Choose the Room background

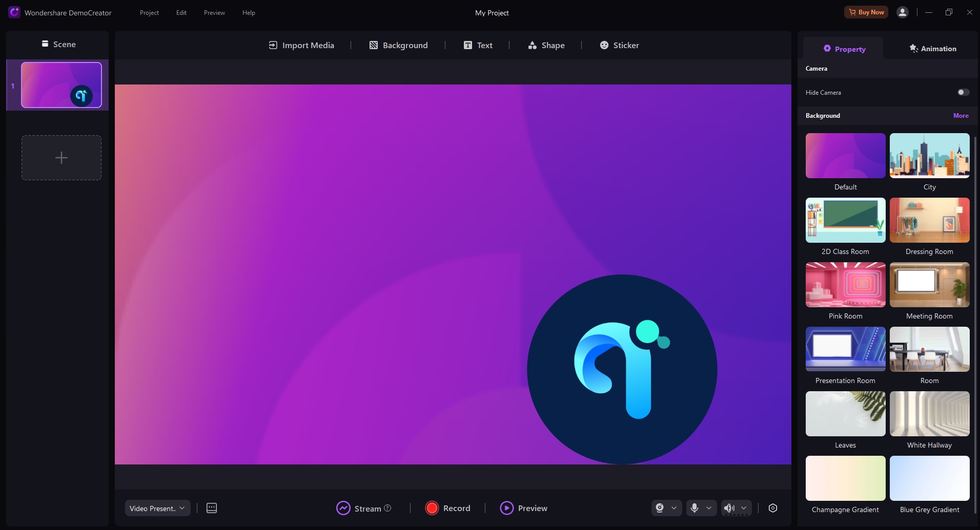coord(930,349)
